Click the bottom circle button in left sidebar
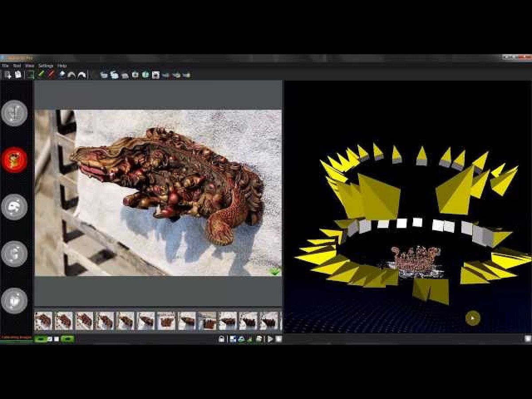 (14, 301)
